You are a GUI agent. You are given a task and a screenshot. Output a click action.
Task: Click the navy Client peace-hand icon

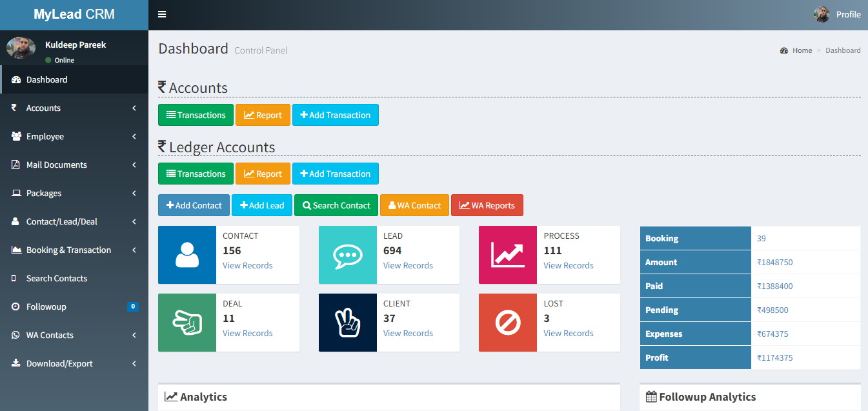click(348, 323)
